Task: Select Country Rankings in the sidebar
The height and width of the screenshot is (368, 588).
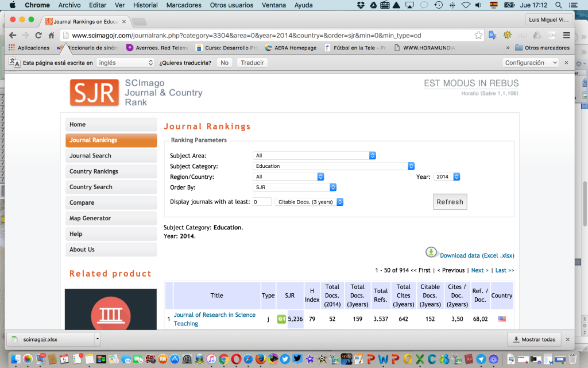Action: [x=111, y=171]
